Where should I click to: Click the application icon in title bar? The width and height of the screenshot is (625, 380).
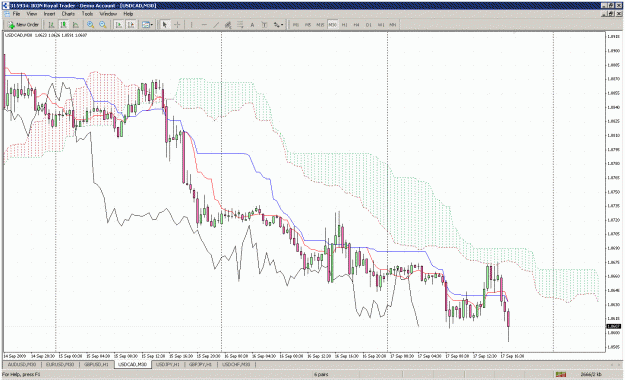(x=5, y=5)
